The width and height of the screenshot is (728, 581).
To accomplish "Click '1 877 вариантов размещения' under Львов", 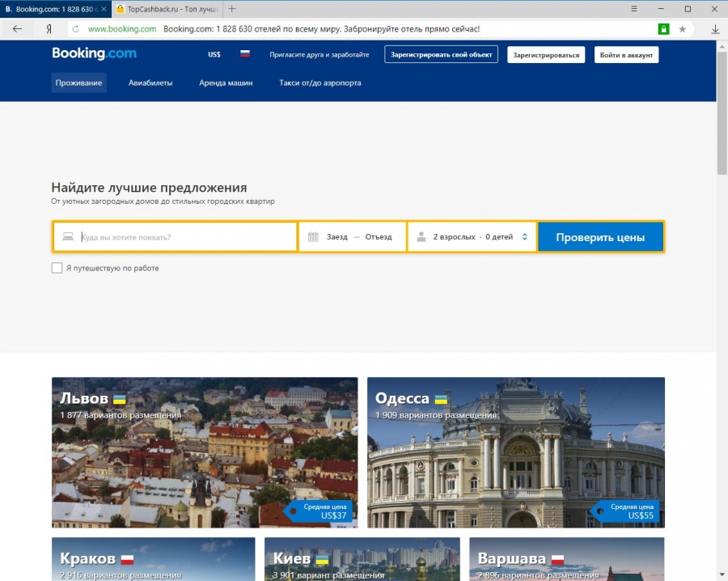I will pyautogui.click(x=121, y=415).
